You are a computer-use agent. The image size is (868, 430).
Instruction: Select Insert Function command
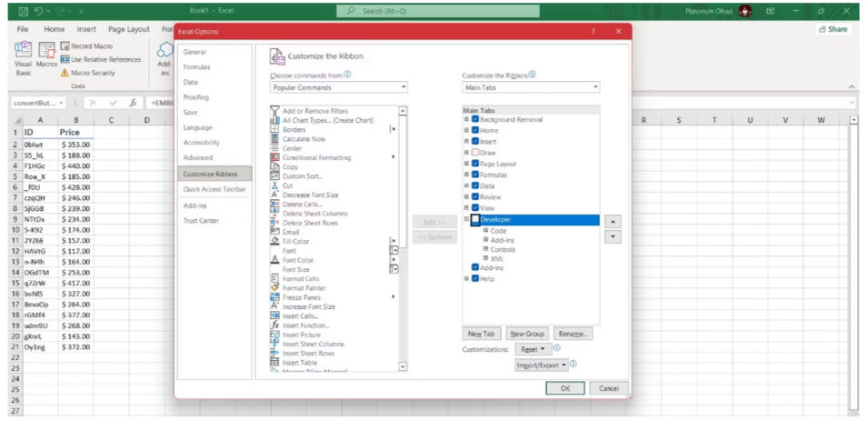click(305, 325)
